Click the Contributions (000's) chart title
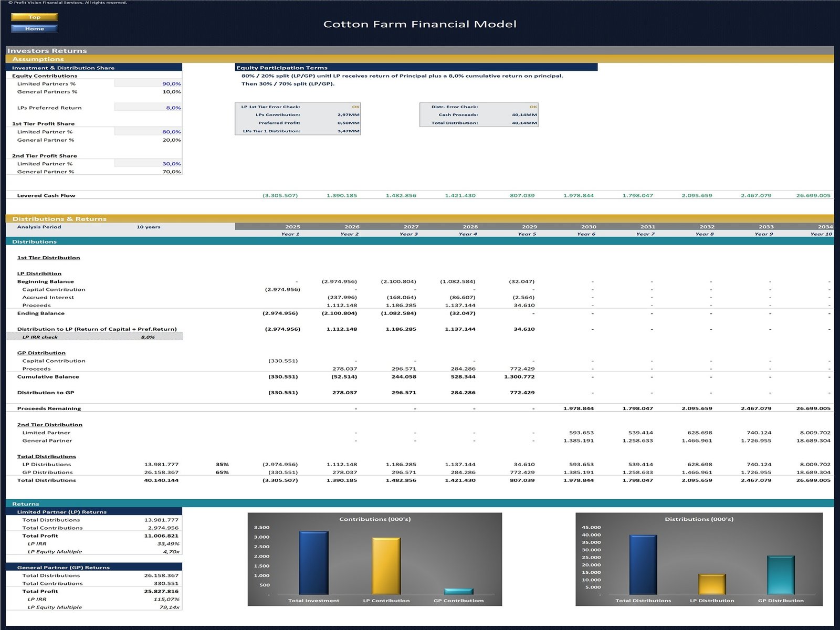 click(375, 519)
